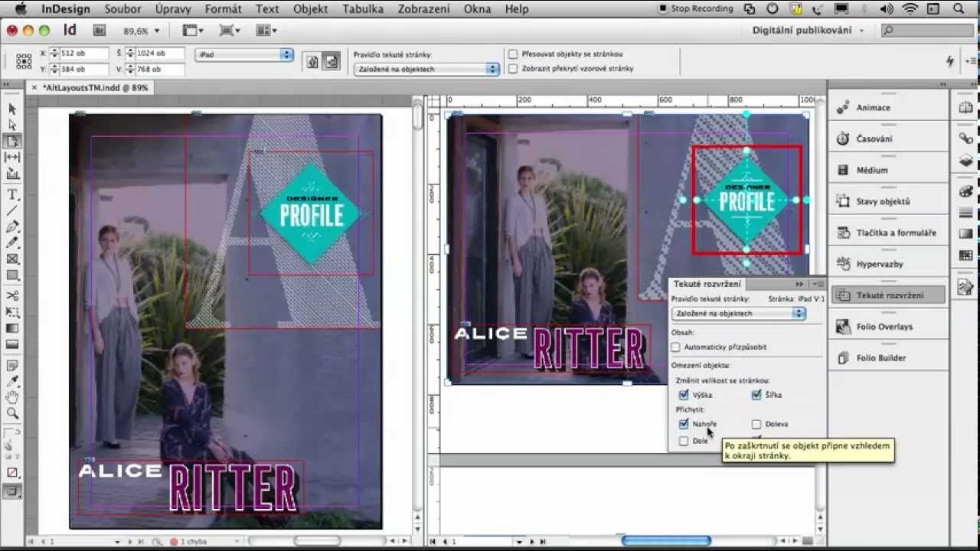Select the Direct Selection tool
The width and height of the screenshot is (980, 551).
coord(12,125)
